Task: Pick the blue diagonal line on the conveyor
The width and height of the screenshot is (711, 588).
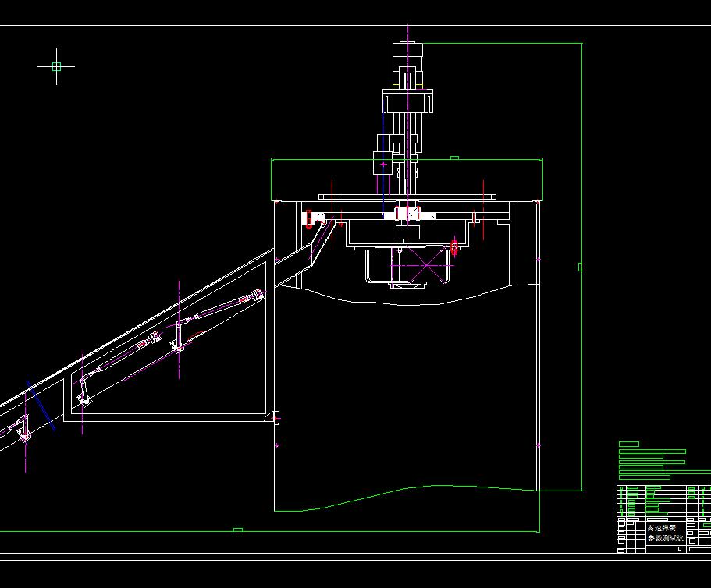Action: 41,406
